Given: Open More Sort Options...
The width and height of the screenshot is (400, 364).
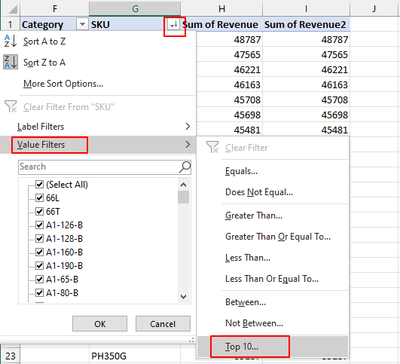Looking at the screenshot, I should point(63,84).
